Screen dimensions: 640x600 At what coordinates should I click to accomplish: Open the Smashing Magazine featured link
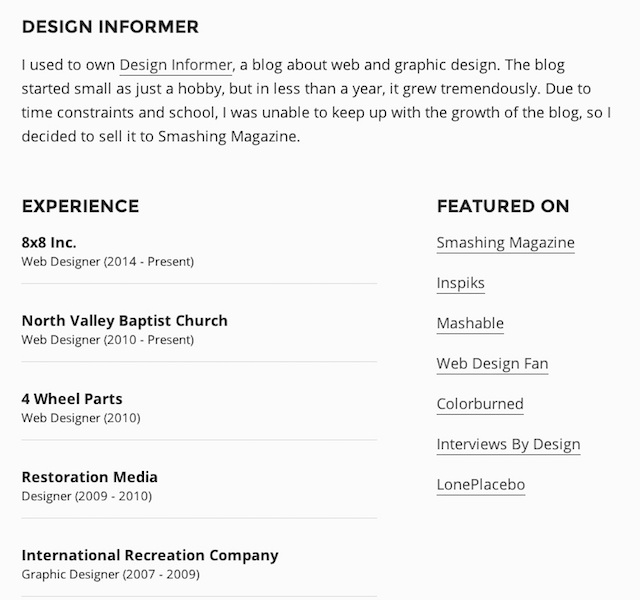(505, 243)
